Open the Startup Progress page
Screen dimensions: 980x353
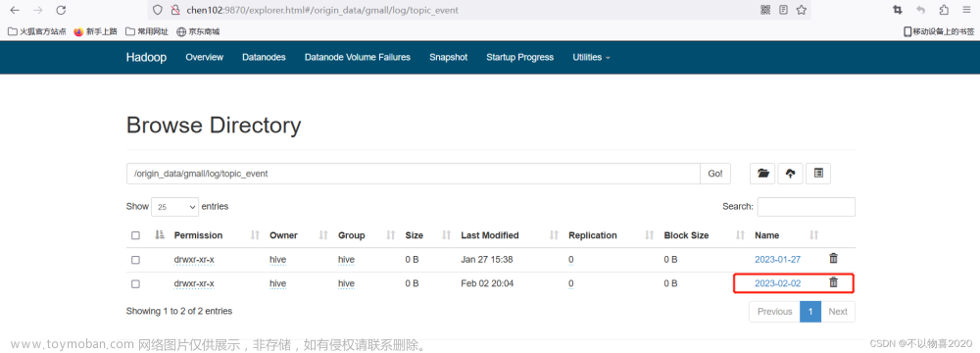click(x=520, y=57)
